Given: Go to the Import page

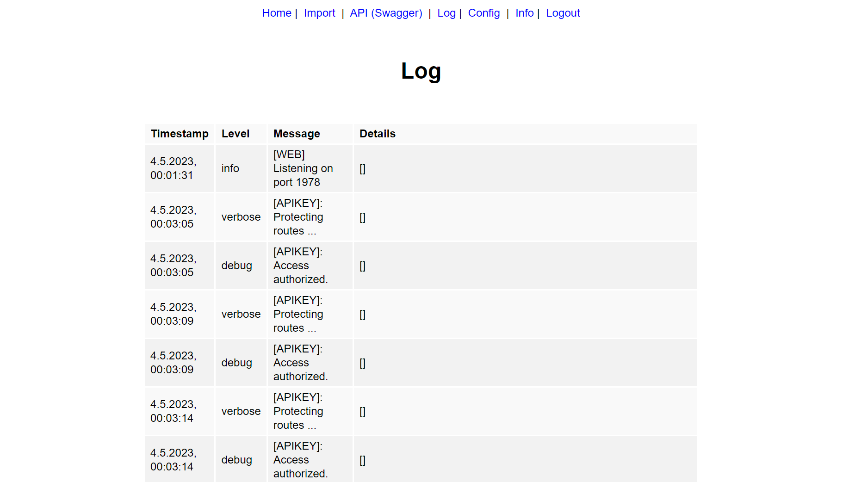Looking at the screenshot, I should [319, 13].
